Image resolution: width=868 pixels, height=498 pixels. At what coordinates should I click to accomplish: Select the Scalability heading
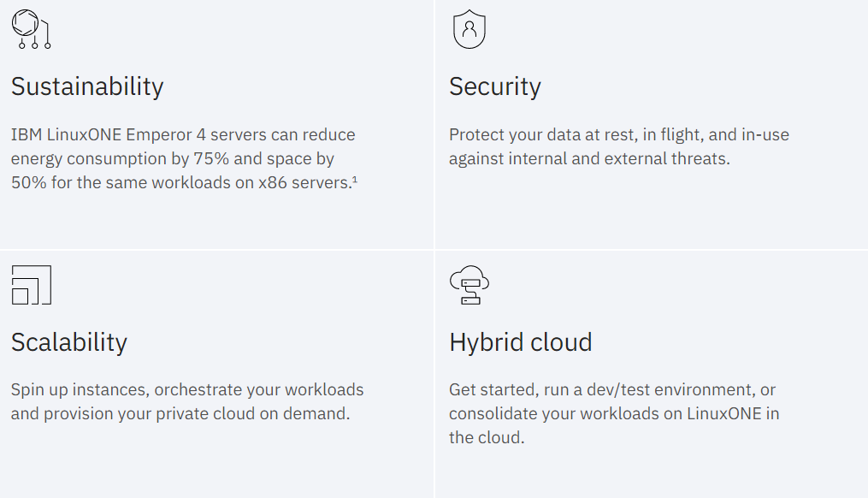[69, 342]
